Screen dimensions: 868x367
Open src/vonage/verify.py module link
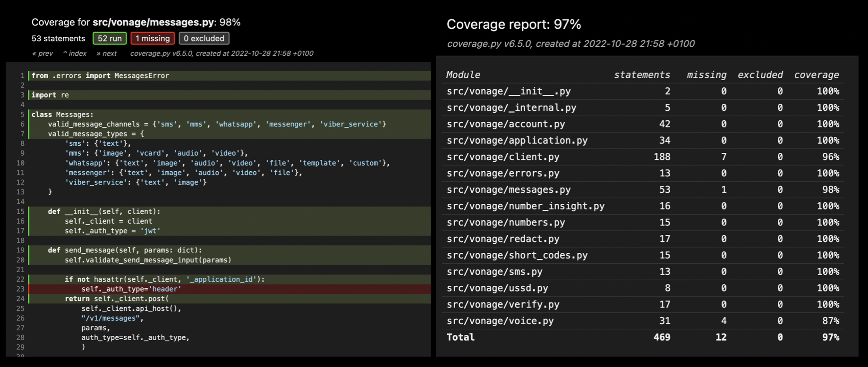[503, 304]
